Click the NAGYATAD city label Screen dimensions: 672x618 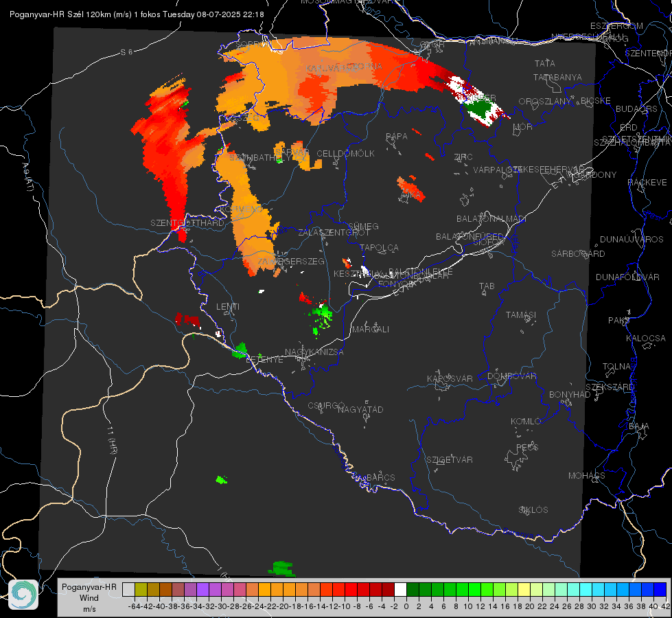pyautogui.click(x=360, y=409)
